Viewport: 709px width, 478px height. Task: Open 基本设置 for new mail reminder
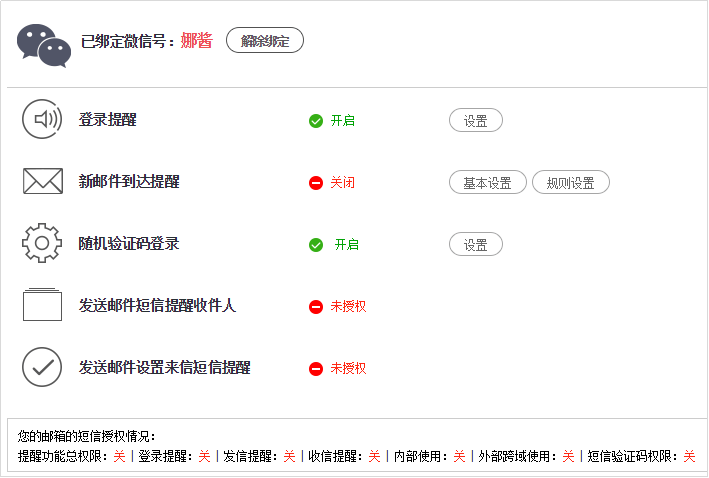[487, 182]
